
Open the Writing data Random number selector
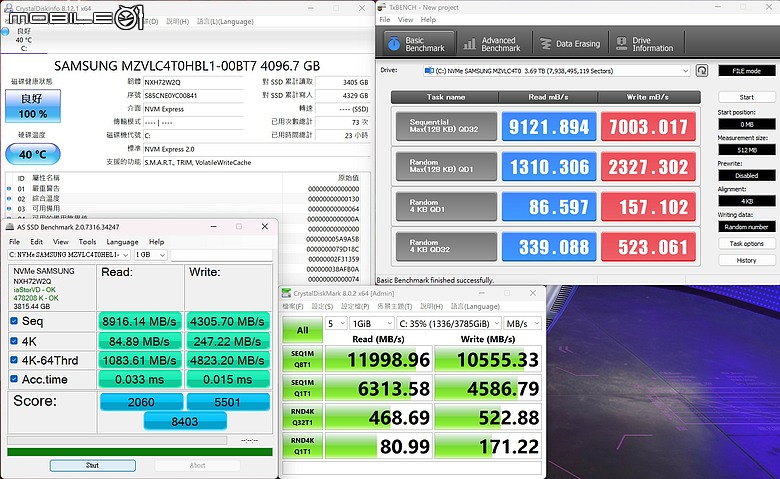click(747, 227)
